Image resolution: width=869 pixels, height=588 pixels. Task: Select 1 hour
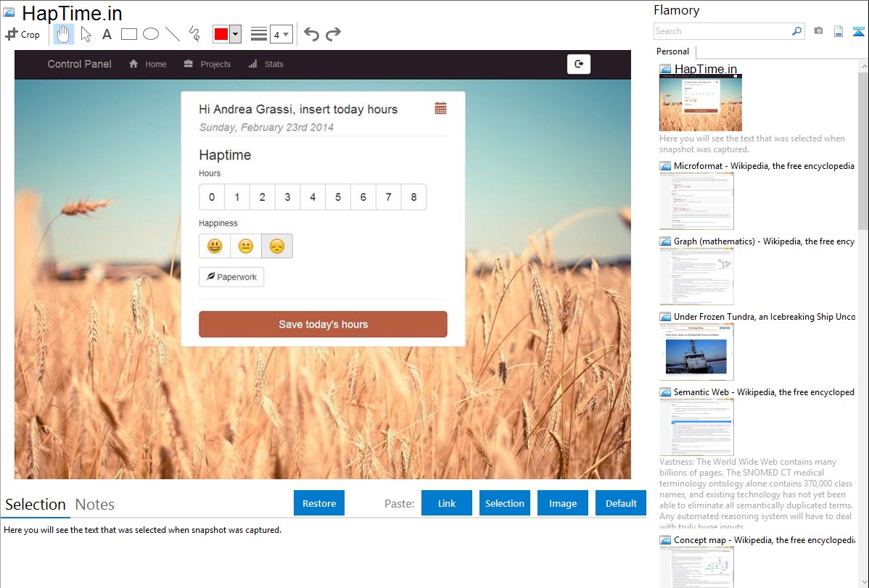[237, 196]
